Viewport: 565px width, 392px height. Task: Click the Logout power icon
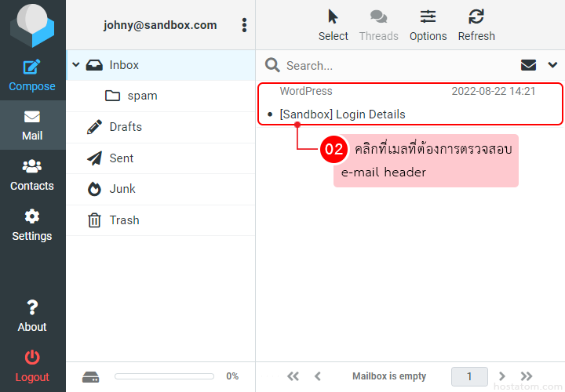[32, 358]
